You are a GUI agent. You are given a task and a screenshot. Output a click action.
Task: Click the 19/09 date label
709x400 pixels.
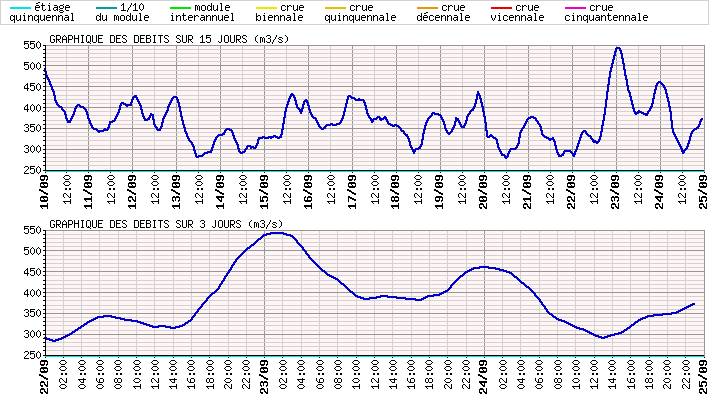440,192
